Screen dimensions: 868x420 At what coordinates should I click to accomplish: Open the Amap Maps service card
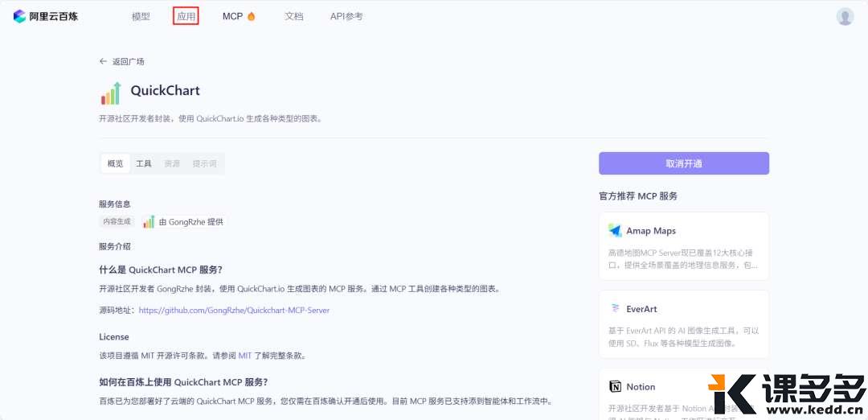click(684, 246)
